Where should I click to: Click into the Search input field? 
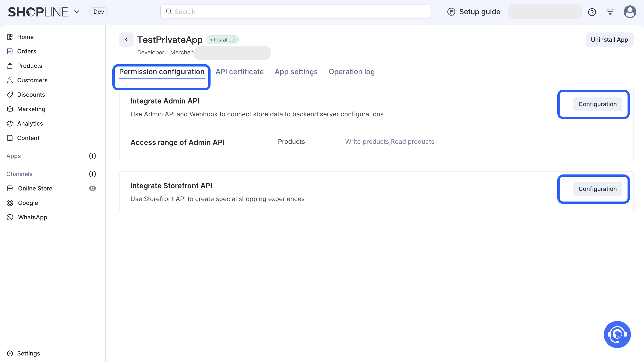(x=295, y=12)
